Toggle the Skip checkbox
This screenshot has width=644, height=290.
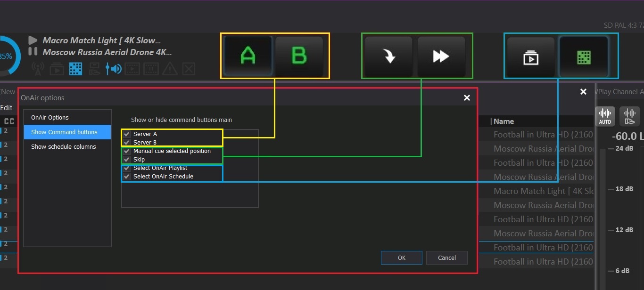126,160
